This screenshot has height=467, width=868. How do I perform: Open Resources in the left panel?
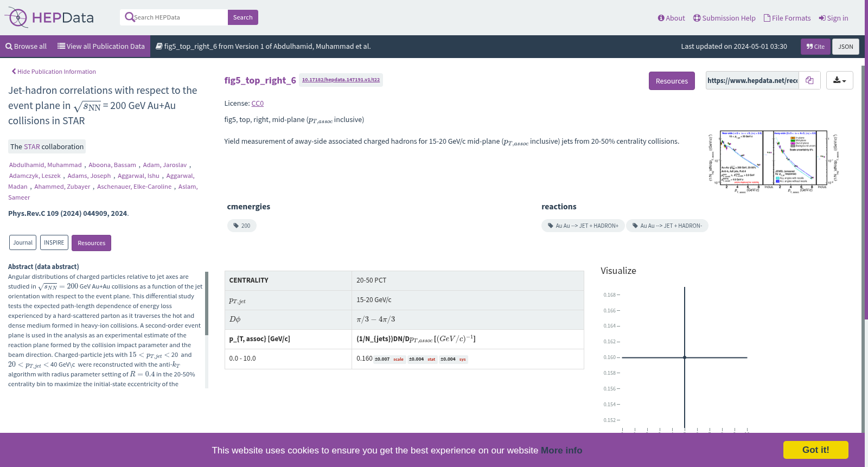click(x=91, y=243)
